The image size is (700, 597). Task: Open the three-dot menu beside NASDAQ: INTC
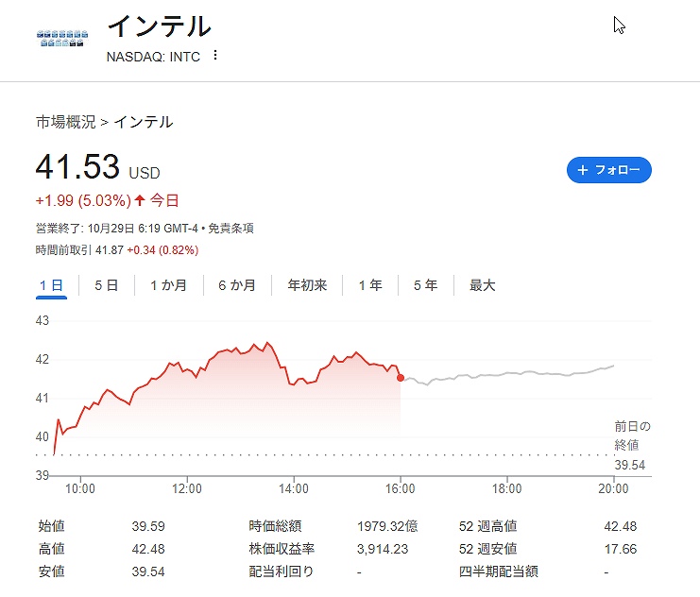coord(215,56)
